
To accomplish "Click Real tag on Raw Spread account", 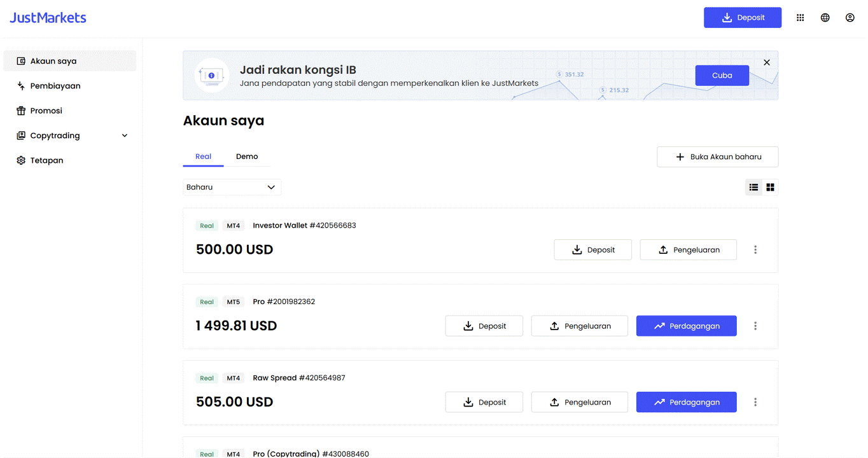I will [x=207, y=378].
